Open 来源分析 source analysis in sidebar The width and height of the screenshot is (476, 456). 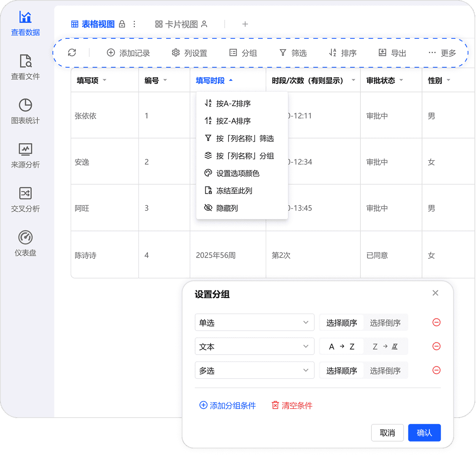click(25, 149)
